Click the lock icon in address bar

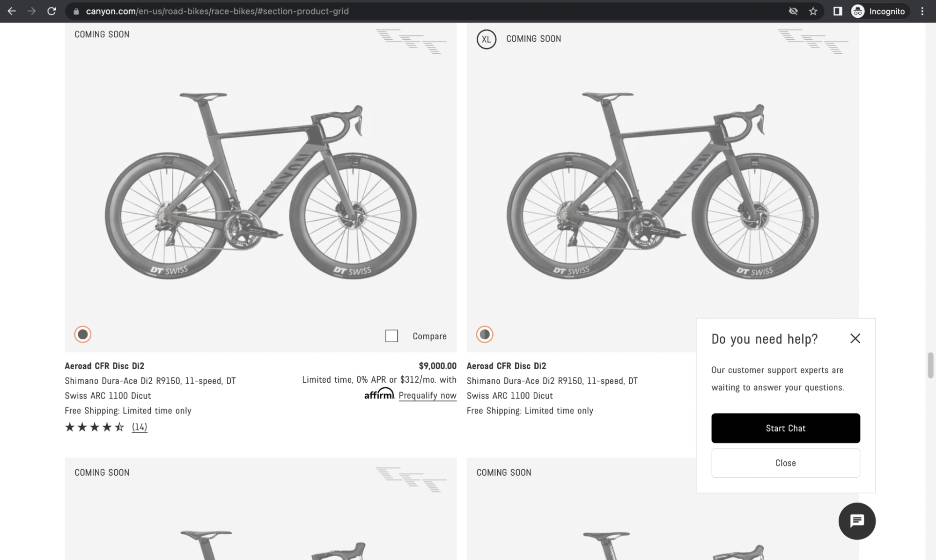click(x=76, y=11)
